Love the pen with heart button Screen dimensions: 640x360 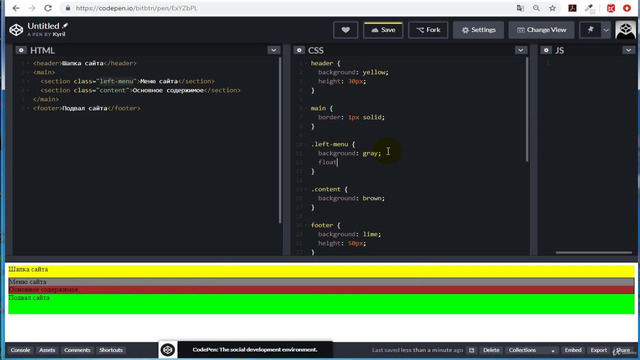pyautogui.click(x=345, y=30)
